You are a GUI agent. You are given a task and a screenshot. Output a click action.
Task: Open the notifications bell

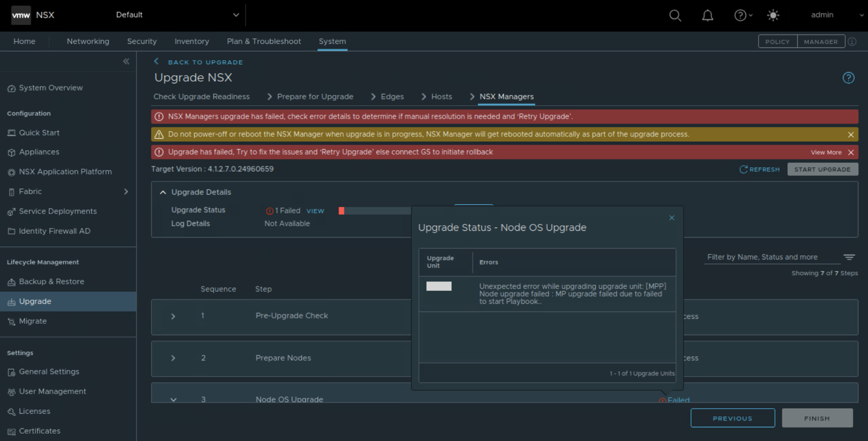coord(708,16)
